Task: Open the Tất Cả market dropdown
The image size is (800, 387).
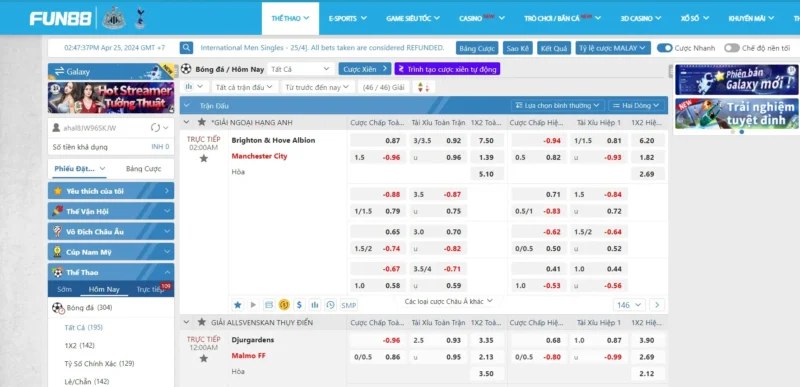Action: point(301,69)
